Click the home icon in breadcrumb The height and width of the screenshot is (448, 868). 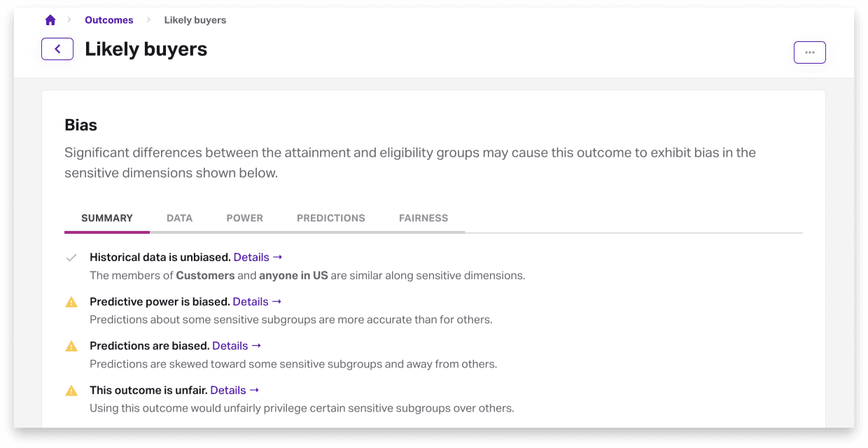(x=50, y=20)
